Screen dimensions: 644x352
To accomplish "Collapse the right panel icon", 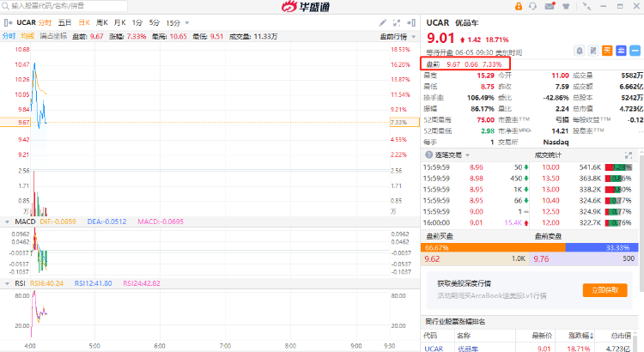I will pyautogui.click(x=411, y=23).
